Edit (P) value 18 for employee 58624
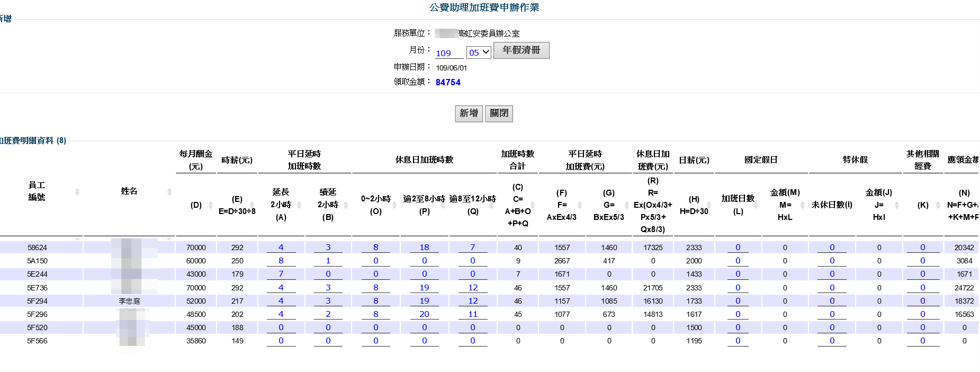The height and width of the screenshot is (372, 980). [x=425, y=247]
